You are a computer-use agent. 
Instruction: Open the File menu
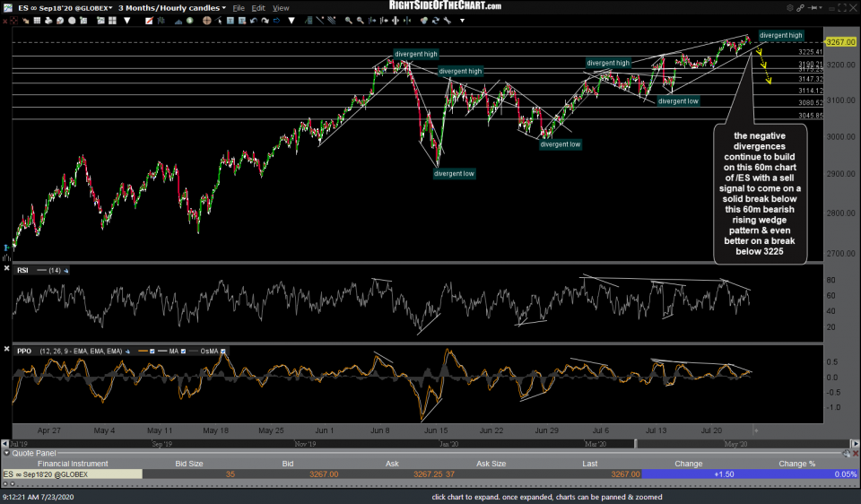click(x=239, y=8)
